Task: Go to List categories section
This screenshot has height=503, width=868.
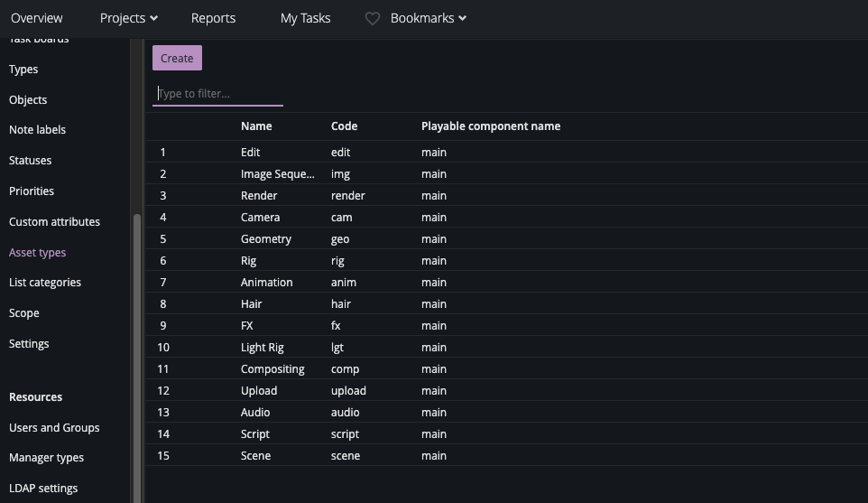Action: [45, 283]
